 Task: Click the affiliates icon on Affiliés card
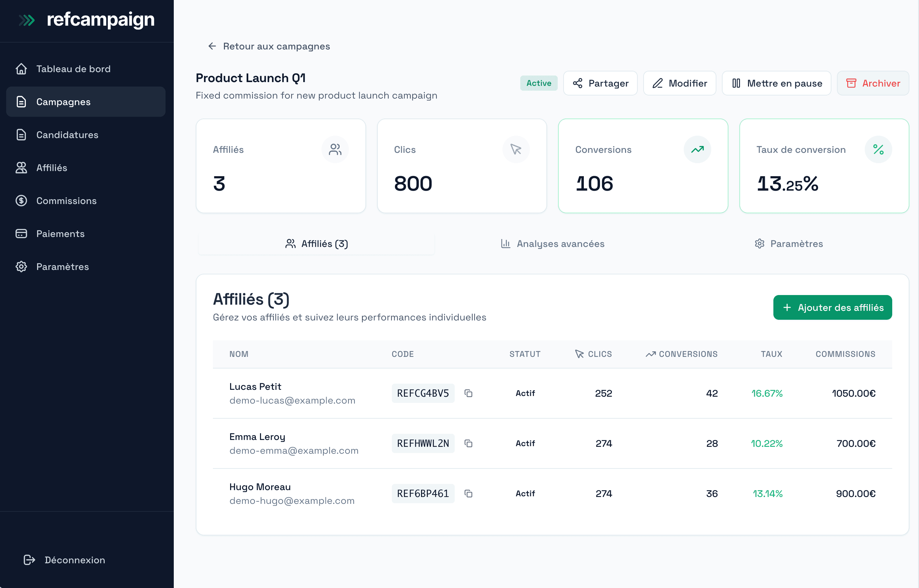click(x=335, y=149)
